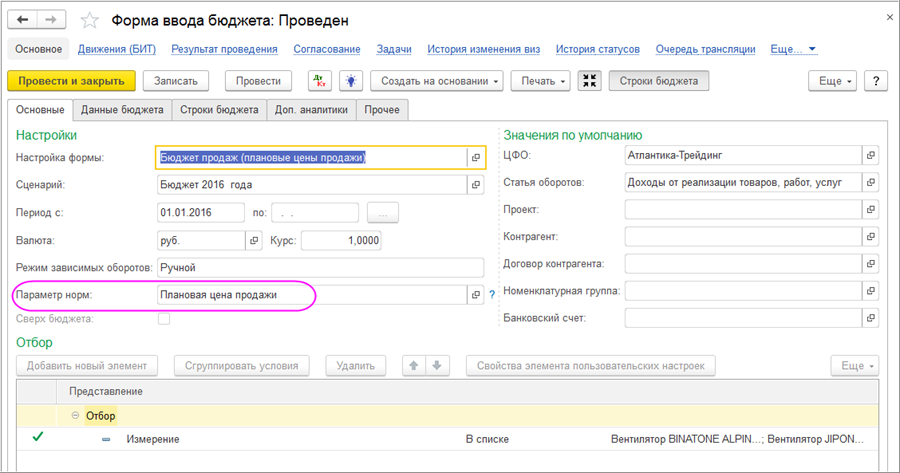Open the Согласование link
This screenshot has width=900, height=473.
pyautogui.click(x=327, y=49)
